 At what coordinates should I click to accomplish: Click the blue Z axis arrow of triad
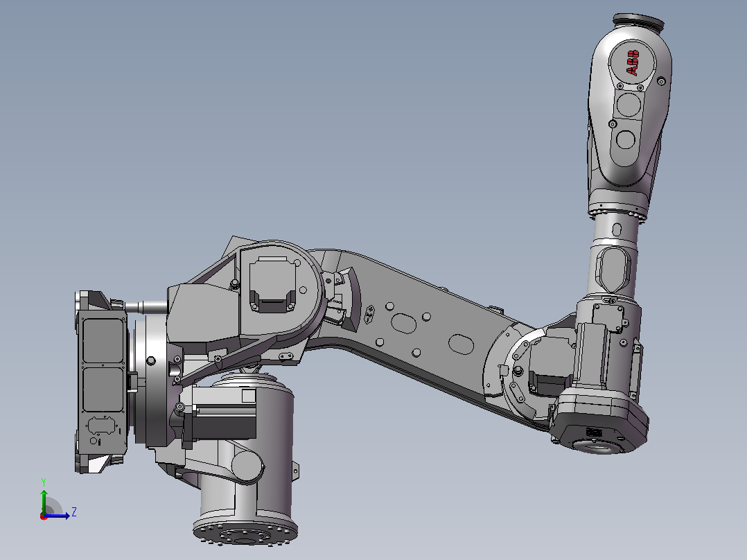[x=58, y=515]
